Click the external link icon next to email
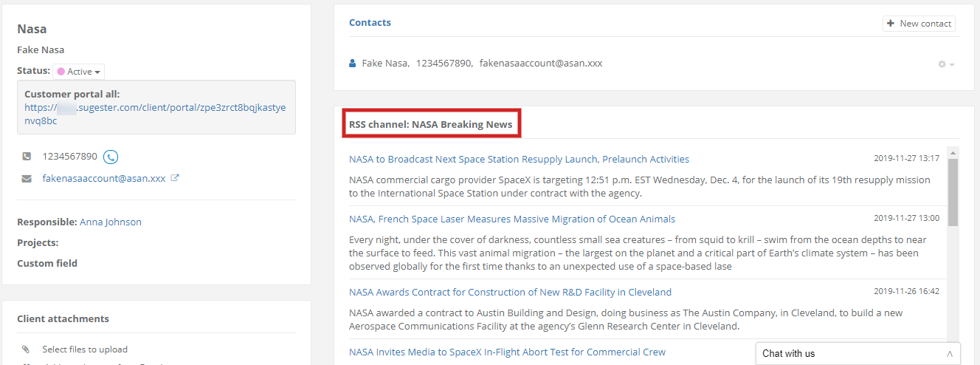This screenshot has width=980, height=365. (175, 178)
